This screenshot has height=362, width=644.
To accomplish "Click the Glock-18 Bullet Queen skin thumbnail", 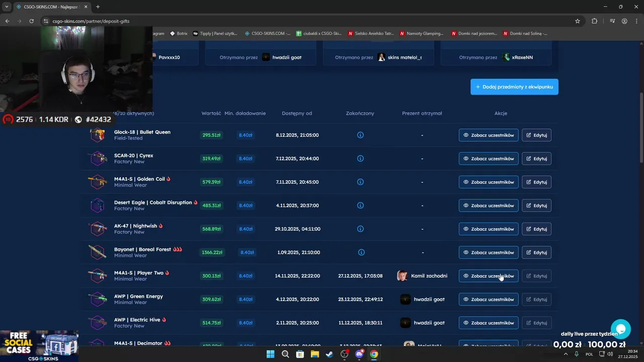I will tap(97, 135).
